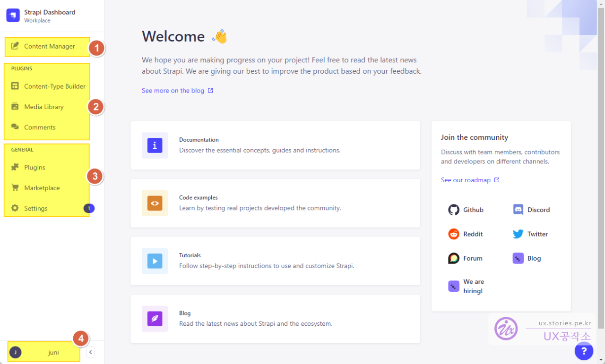Click the Strapi logo icon
Image resolution: width=605 pixels, height=364 pixels.
(x=13, y=16)
